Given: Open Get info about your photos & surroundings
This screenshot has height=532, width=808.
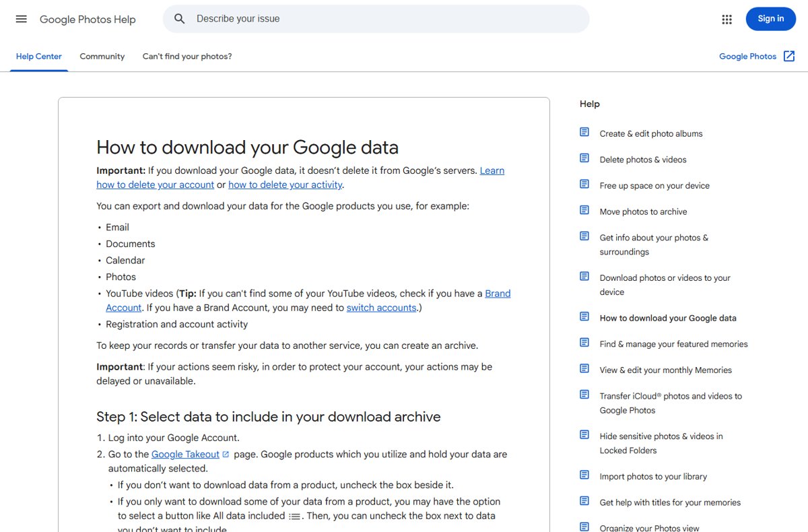Looking at the screenshot, I should 654,244.
